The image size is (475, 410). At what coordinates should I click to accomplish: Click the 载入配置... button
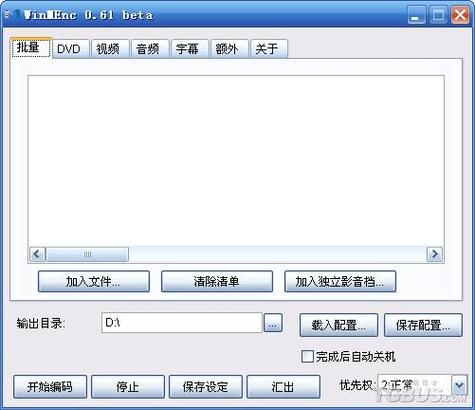[x=339, y=325]
